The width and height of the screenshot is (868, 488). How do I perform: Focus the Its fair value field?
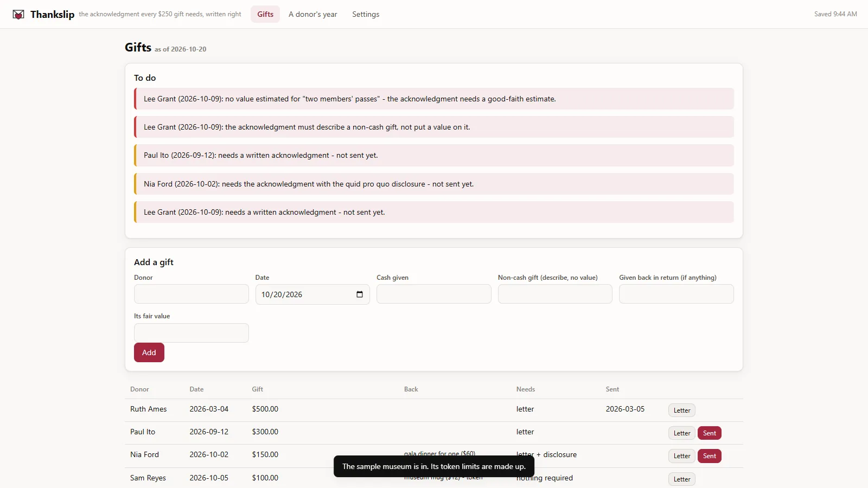pos(192,333)
